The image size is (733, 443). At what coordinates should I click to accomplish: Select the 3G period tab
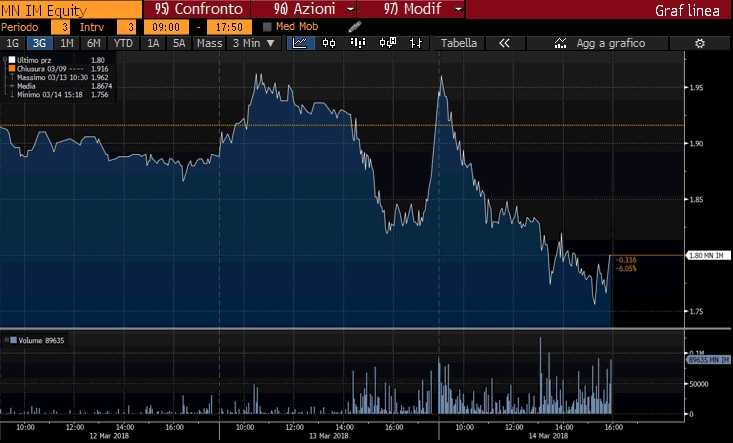[40, 43]
